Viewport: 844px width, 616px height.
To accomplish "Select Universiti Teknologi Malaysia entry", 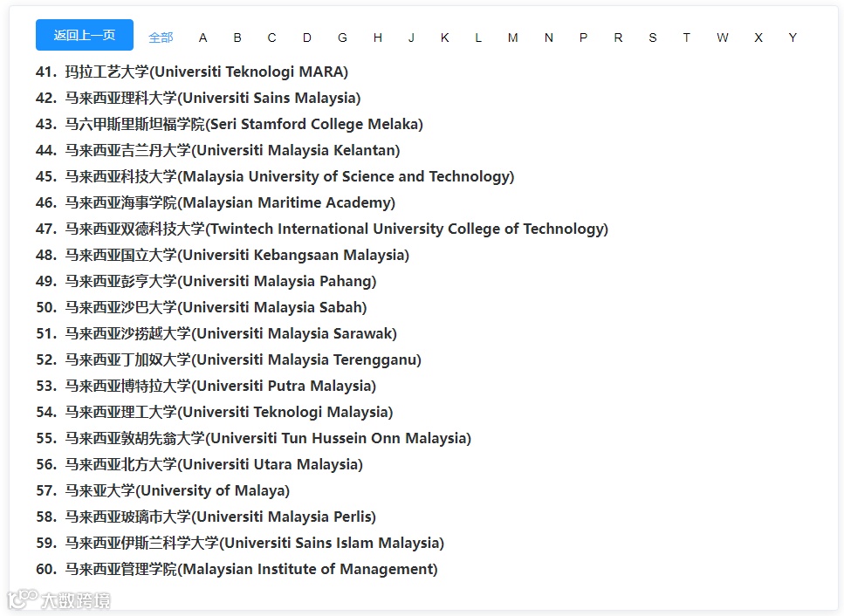I will pyautogui.click(x=214, y=412).
